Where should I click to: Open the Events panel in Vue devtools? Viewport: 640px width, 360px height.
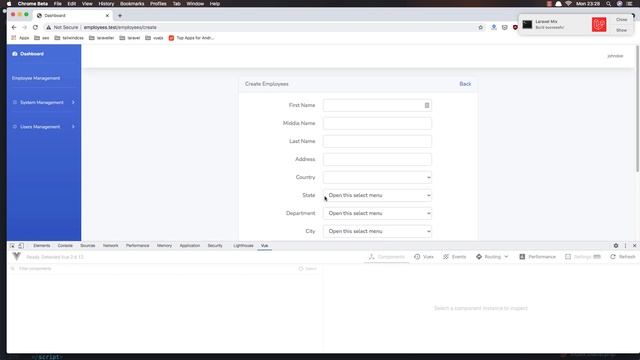454,257
